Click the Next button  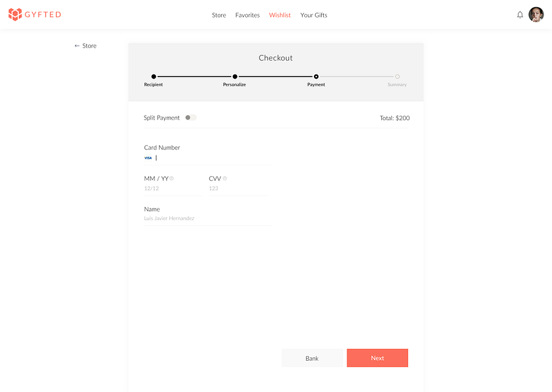pos(377,358)
